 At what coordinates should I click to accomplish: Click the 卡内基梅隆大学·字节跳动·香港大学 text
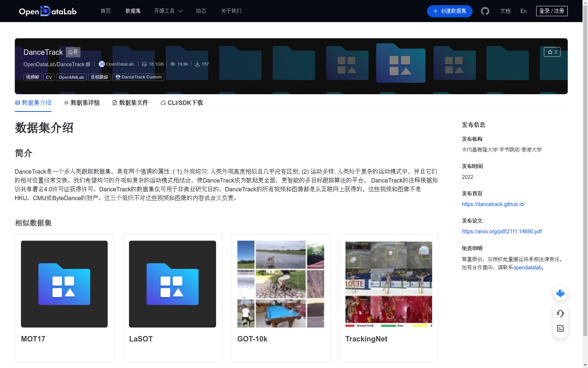tap(502, 150)
